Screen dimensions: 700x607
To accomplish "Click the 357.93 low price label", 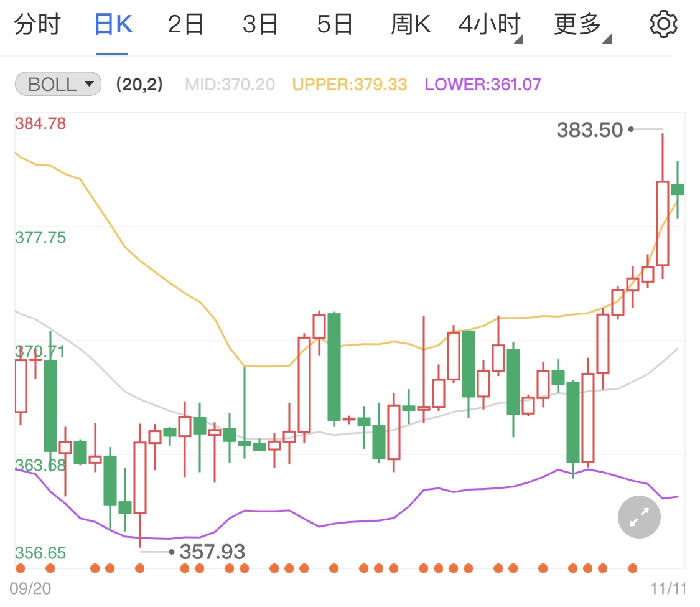I will (212, 552).
